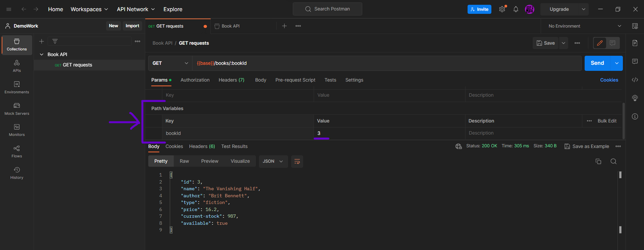The height and width of the screenshot is (250, 644).
Task: Switch to the Headers (7) request tab
Action: point(231,80)
